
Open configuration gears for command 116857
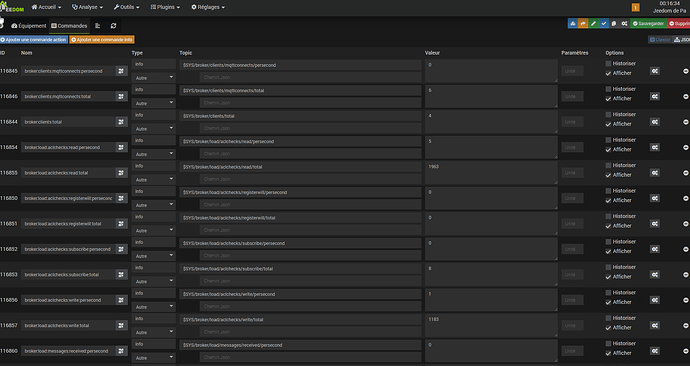point(655,326)
